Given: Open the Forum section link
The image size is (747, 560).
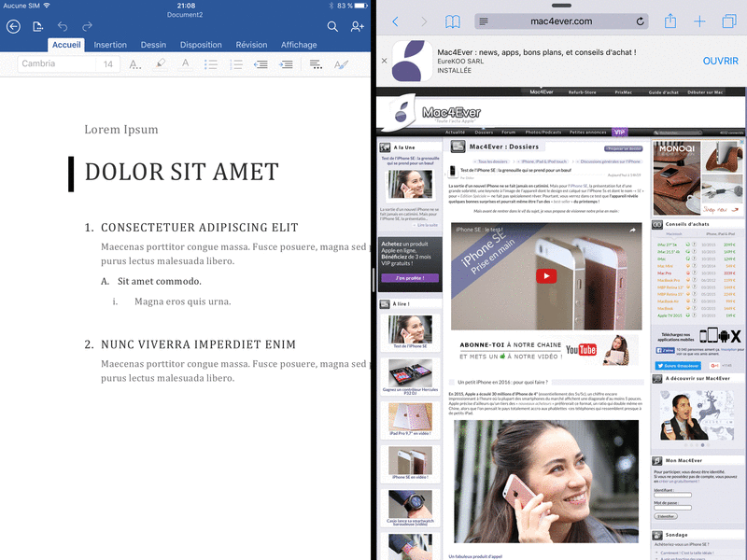Looking at the screenshot, I should pyautogui.click(x=508, y=133).
